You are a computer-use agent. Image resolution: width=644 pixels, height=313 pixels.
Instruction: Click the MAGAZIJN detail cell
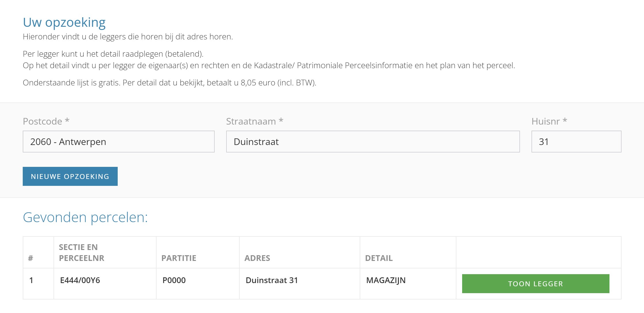tap(386, 280)
